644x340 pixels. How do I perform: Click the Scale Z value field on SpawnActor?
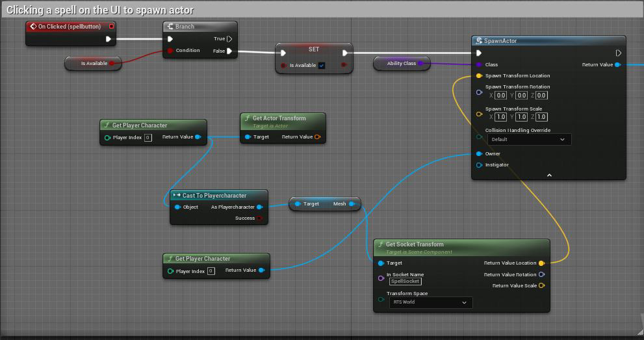[x=541, y=117]
